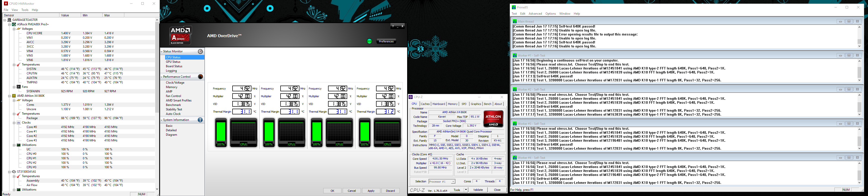Click the Value column header in HWMonitor
Image resolution: width=868 pixels, height=196 pixels.
[x=70, y=15]
